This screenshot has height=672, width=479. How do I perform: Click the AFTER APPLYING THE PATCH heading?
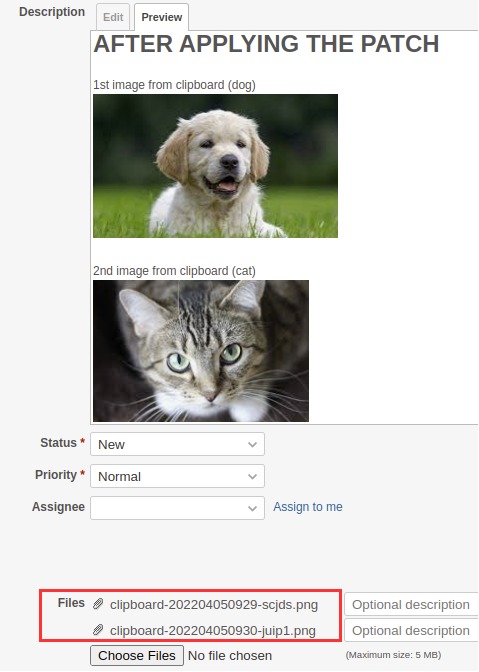click(x=266, y=44)
